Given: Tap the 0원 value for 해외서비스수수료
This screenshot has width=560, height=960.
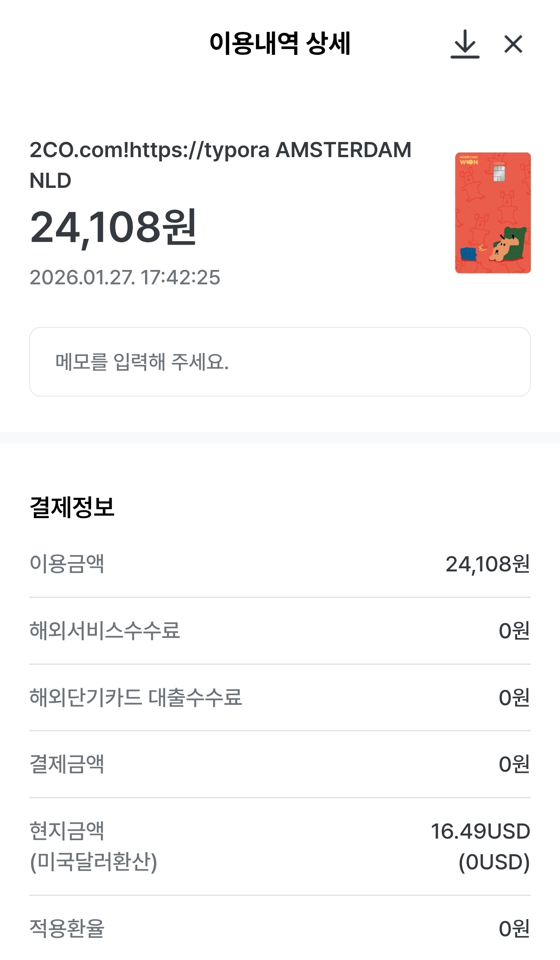Looking at the screenshot, I should tap(514, 631).
